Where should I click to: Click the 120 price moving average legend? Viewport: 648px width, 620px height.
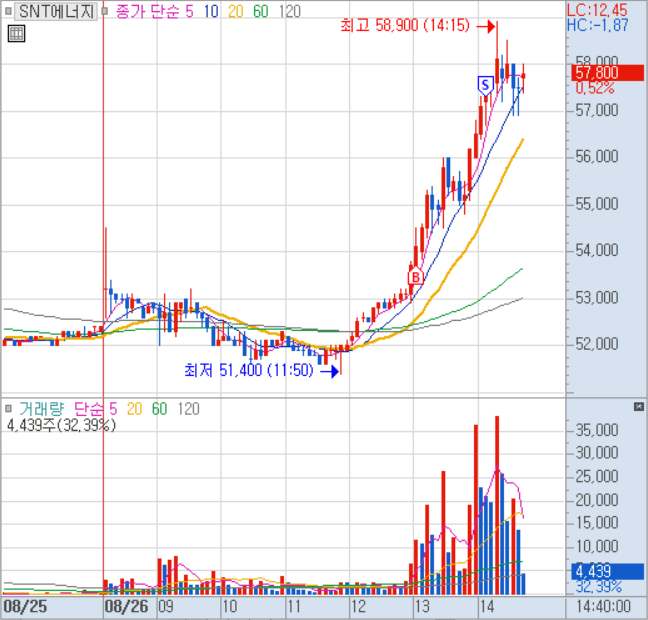(290, 12)
